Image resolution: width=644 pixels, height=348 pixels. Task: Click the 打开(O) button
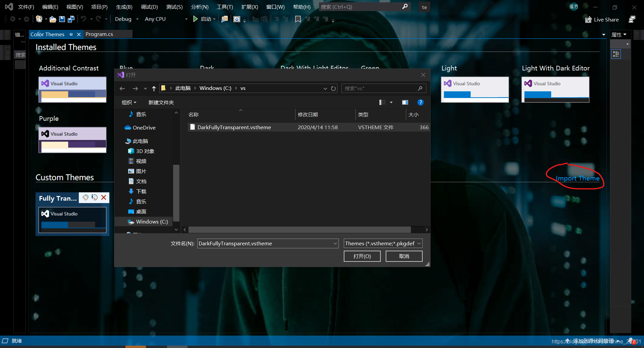point(362,256)
